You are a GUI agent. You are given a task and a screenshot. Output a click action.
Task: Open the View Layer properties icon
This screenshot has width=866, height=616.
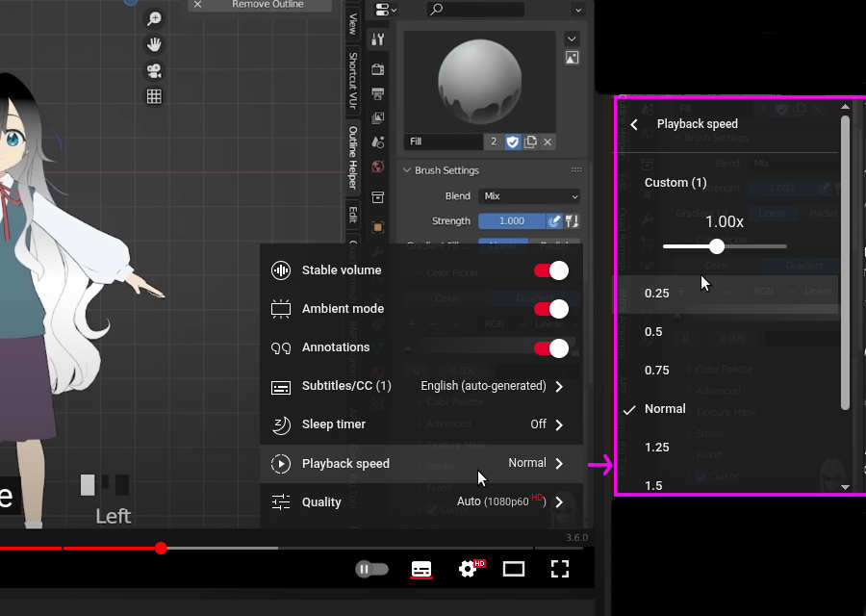(x=378, y=117)
